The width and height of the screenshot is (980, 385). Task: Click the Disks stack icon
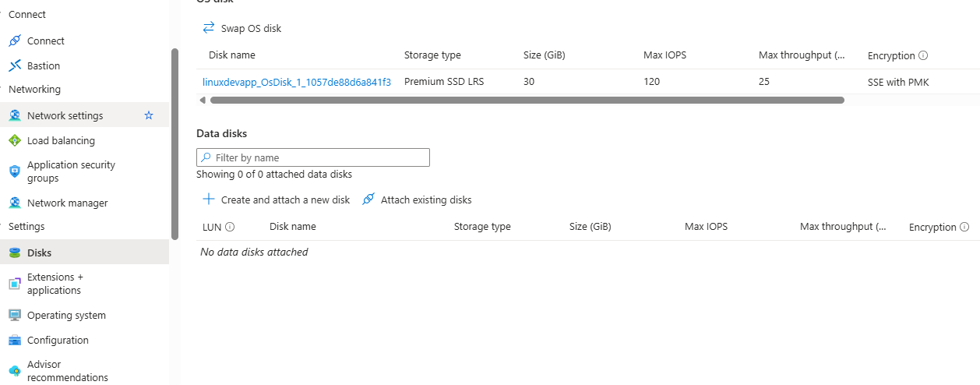(x=14, y=253)
